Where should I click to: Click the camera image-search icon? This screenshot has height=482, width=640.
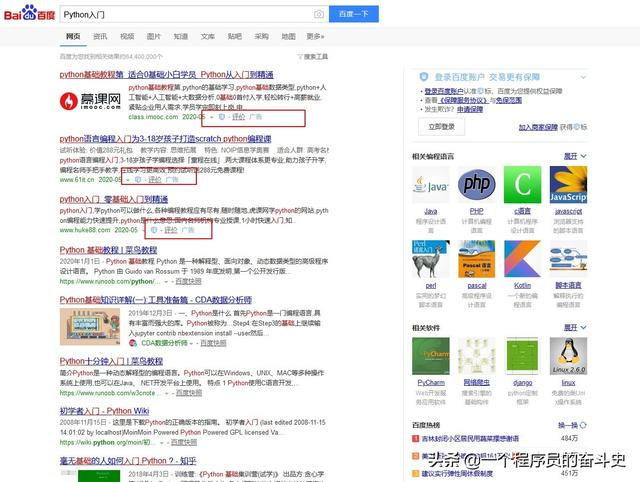tap(319, 15)
